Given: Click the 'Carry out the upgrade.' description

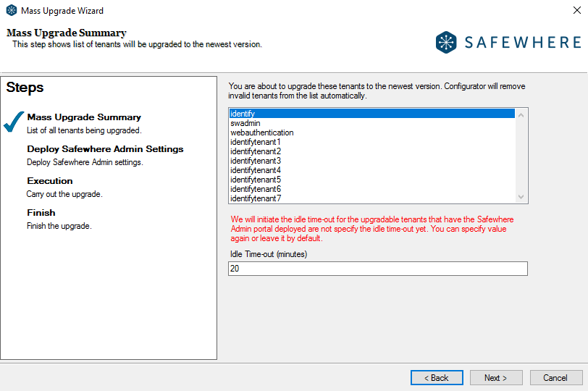Looking at the screenshot, I should [64, 194].
